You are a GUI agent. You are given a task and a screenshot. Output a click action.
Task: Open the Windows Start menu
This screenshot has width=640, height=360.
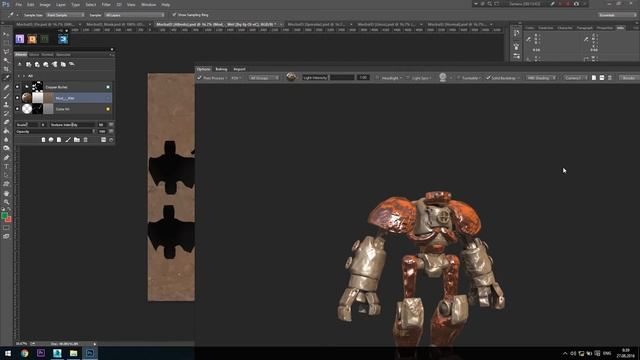coord(8,353)
